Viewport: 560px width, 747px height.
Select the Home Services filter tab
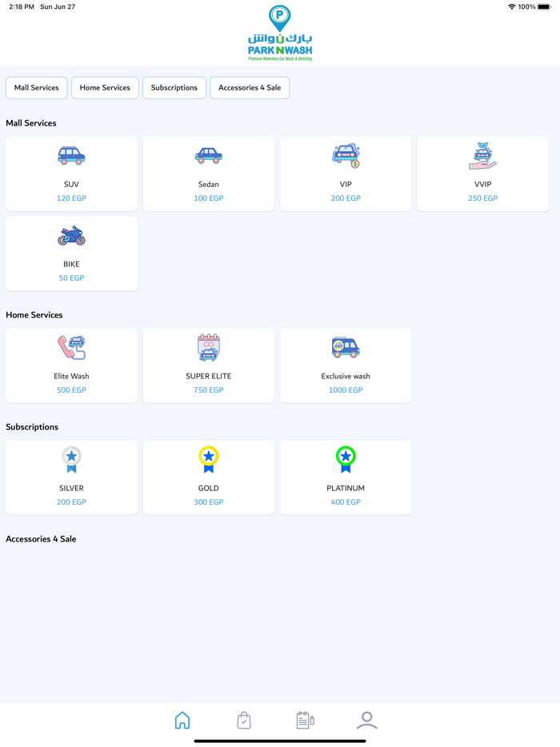click(x=105, y=88)
